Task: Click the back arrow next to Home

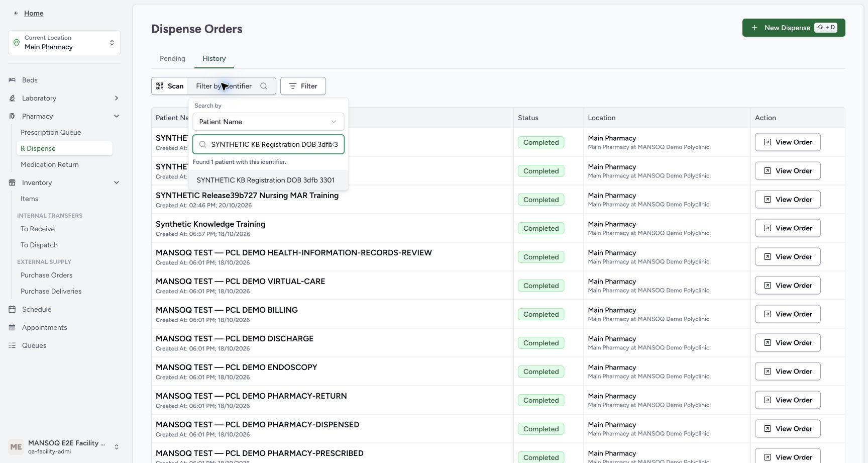Action: tap(16, 13)
